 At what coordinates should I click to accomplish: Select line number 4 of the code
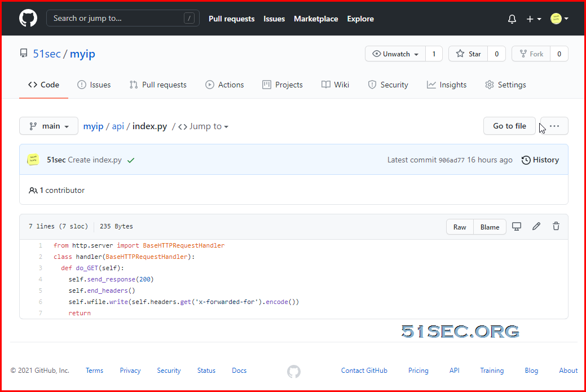(41, 279)
